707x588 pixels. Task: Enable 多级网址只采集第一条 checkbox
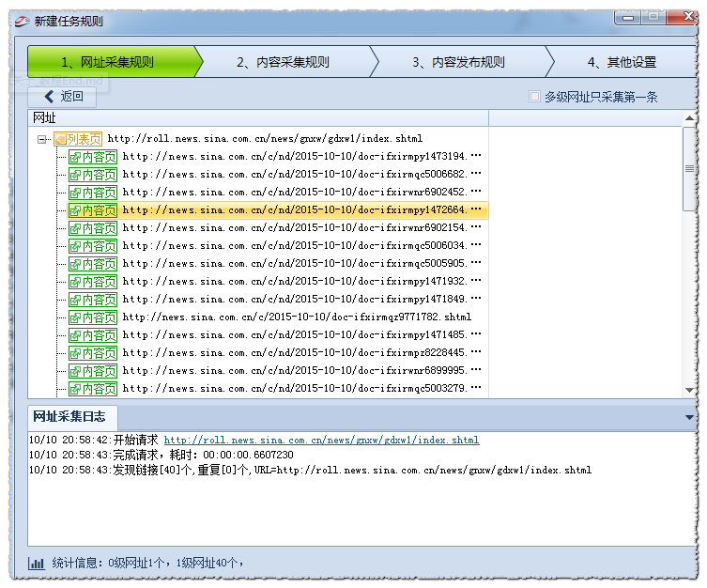535,97
